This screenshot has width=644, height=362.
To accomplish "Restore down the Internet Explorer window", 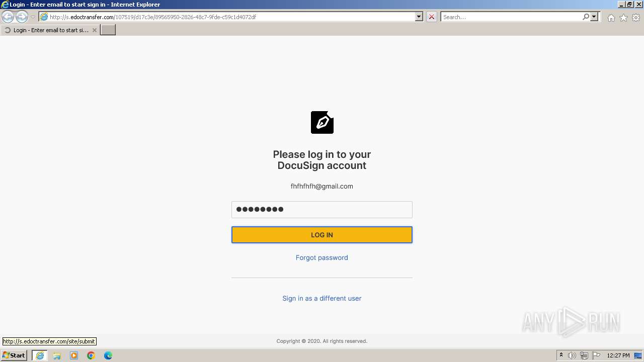I will click(629, 5).
